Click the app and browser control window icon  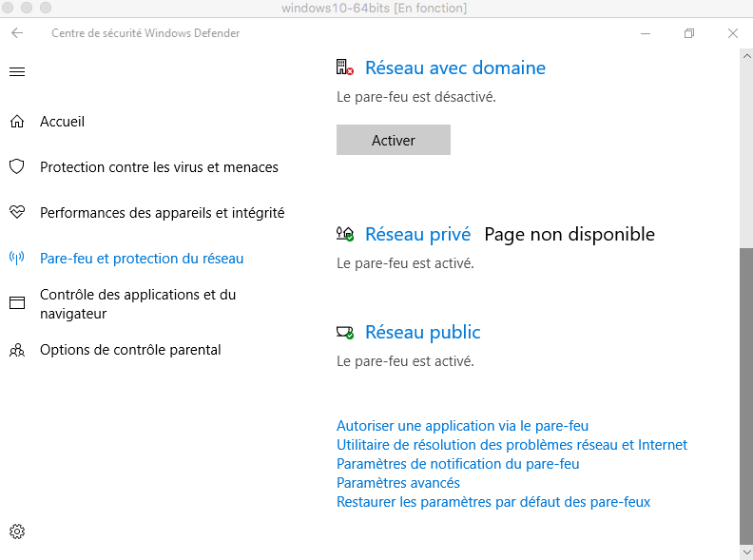[x=17, y=303]
